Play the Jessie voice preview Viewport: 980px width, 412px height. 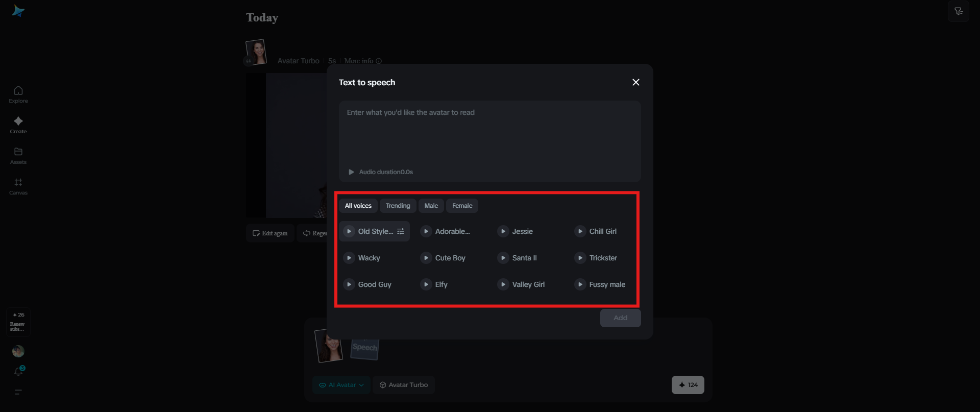pyautogui.click(x=503, y=231)
